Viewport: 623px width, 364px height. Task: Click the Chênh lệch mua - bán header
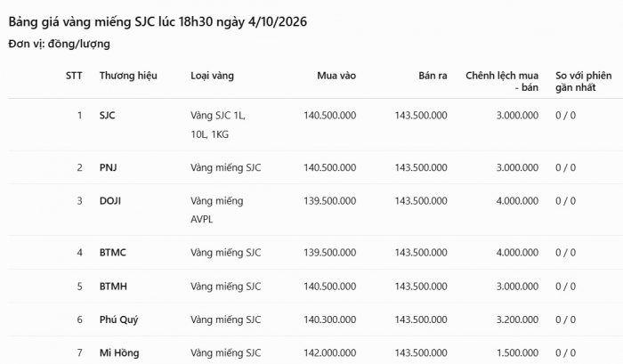tap(502, 82)
